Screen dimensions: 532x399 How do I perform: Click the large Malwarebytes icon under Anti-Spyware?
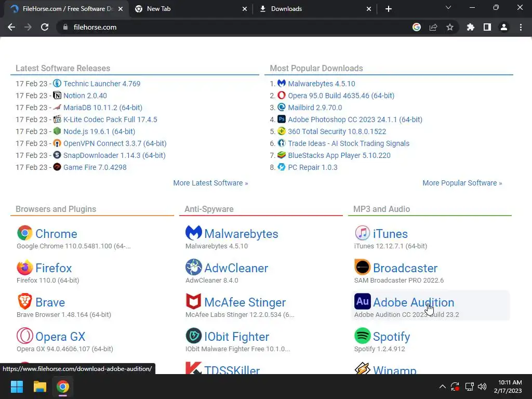coord(194,233)
